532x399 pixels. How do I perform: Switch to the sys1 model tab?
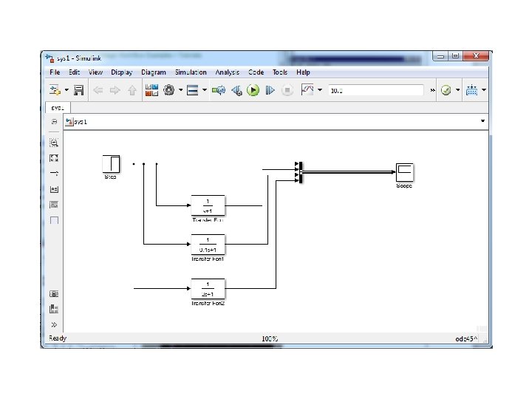[58, 108]
